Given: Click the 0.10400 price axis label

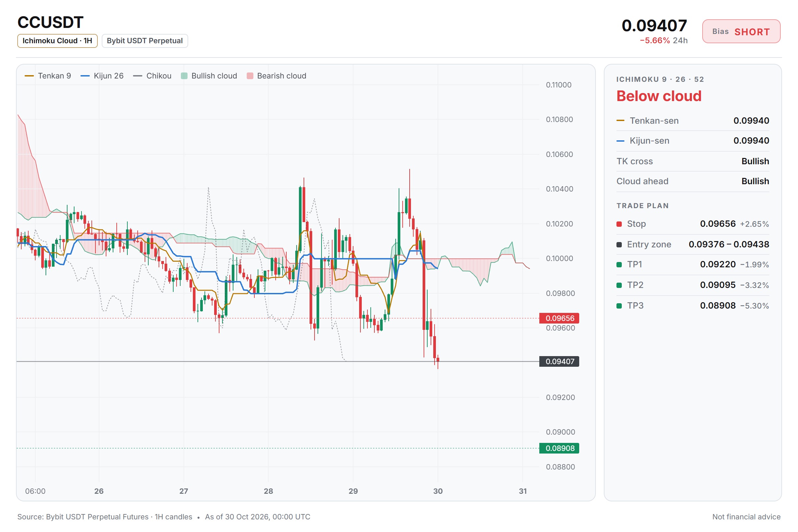Looking at the screenshot, I should 560,189.
